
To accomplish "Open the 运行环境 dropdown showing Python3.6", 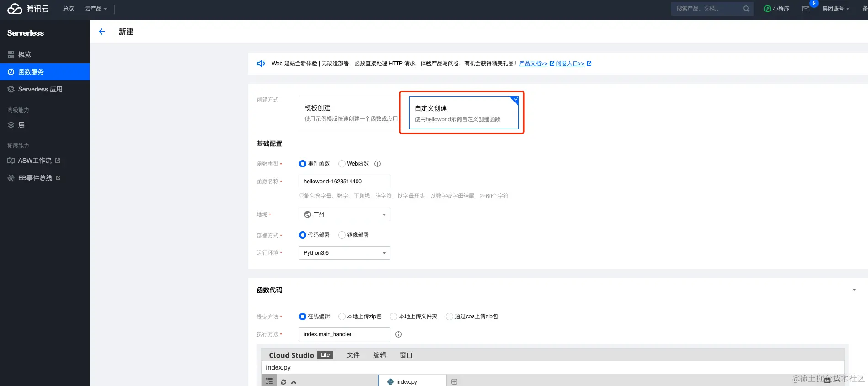I will [x=345, y=253].
